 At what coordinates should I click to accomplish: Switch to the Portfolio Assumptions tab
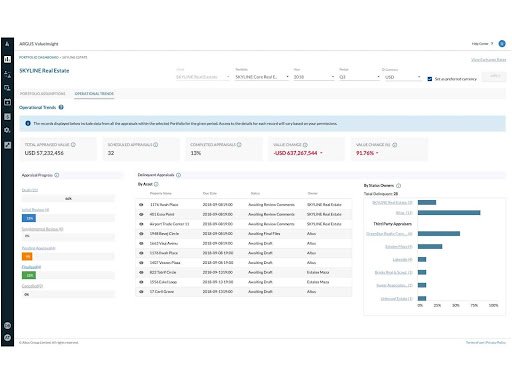(43, 94)
